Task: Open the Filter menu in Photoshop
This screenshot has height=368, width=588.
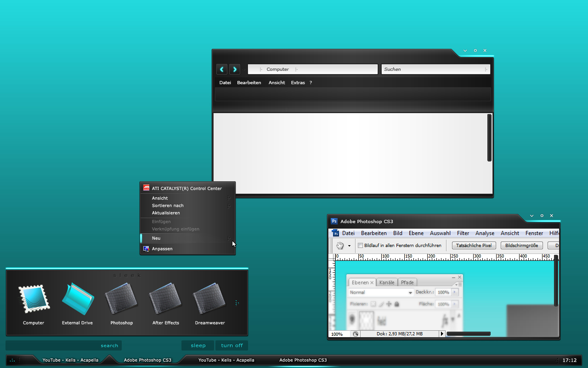Action: tap(463, 233)
